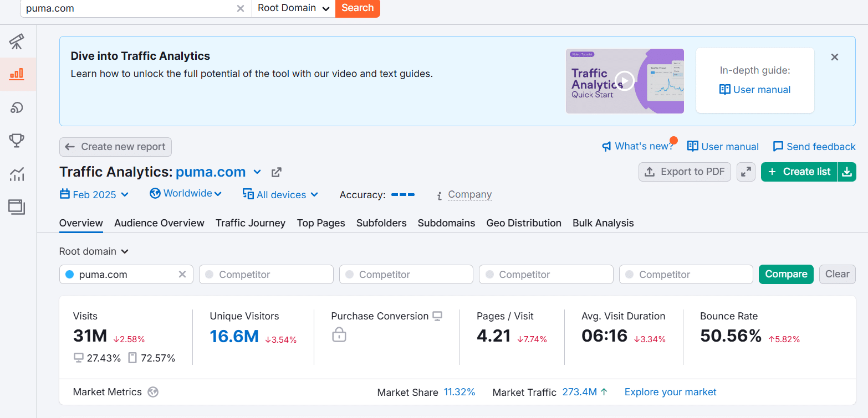The image size is (868, 418).
Task: Open the Geo Distribution tab
Action: click(524, 223)
